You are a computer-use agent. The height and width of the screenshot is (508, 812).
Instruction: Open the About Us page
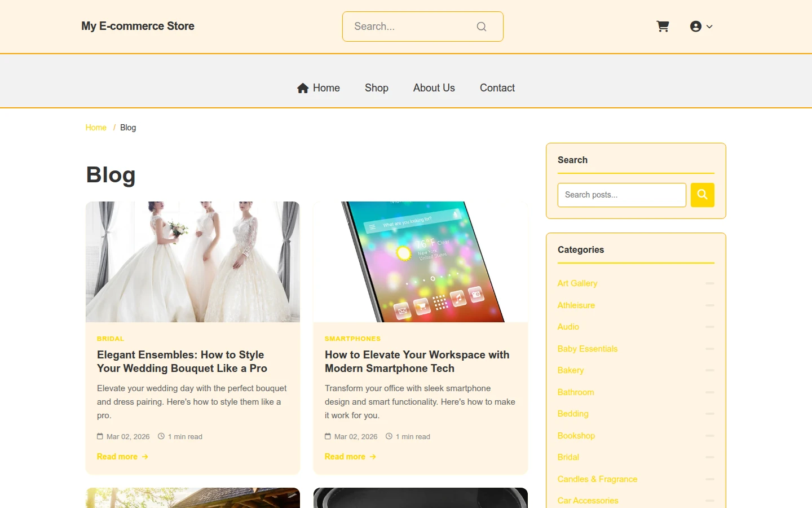pos(434,88)
